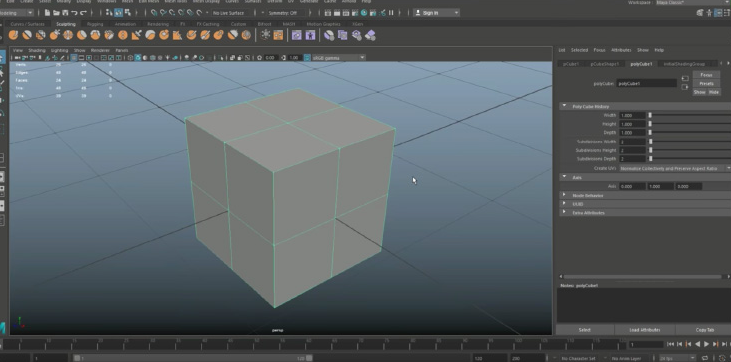Screen dimensions: 731x362
Task: Open the Attributes menu in Attribute Editor
Action: 621,50
